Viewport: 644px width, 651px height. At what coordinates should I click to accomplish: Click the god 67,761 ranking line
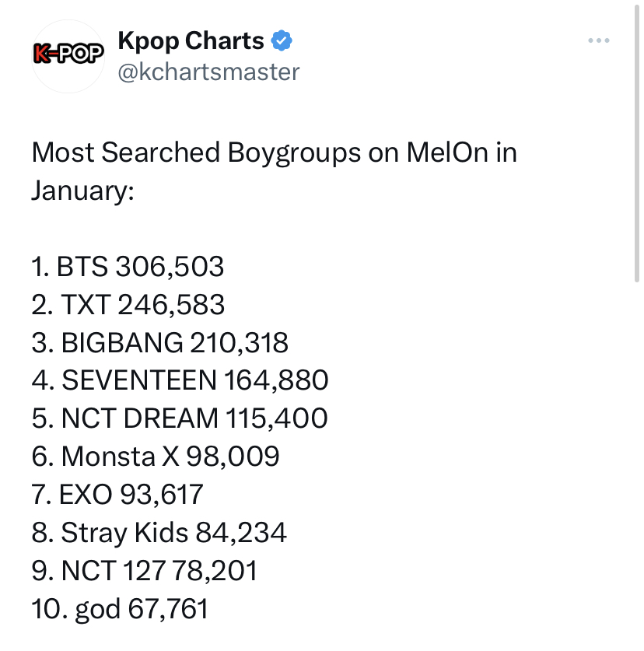click(120, 609)
